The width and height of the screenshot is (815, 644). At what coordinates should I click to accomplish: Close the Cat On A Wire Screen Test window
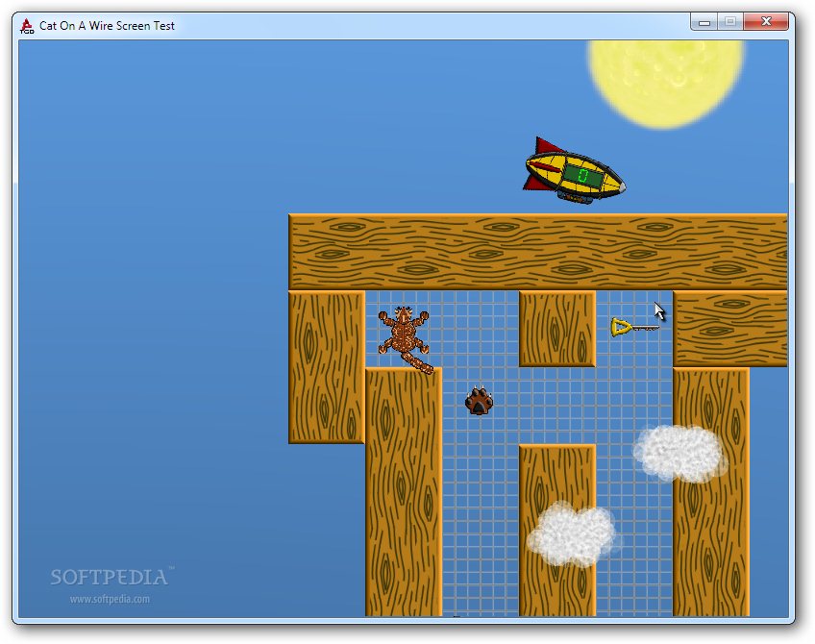pyautogui.click(x=766, y=21)
